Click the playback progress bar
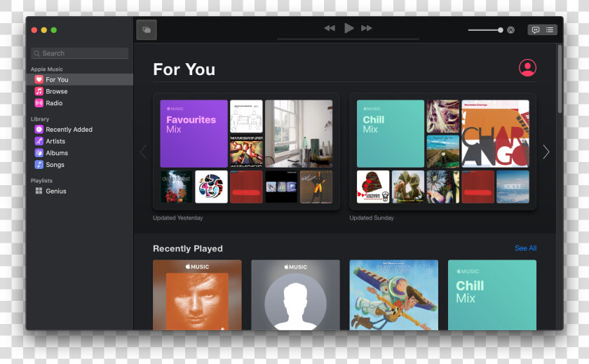The image size is (589, 364). click(x=348, y=39)
